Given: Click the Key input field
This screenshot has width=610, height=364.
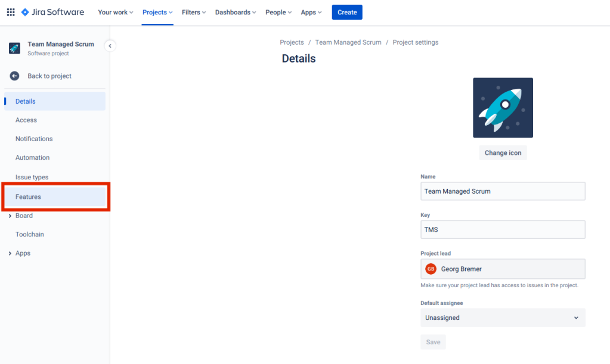Looking at the screenshot, I should coord(503,229).
